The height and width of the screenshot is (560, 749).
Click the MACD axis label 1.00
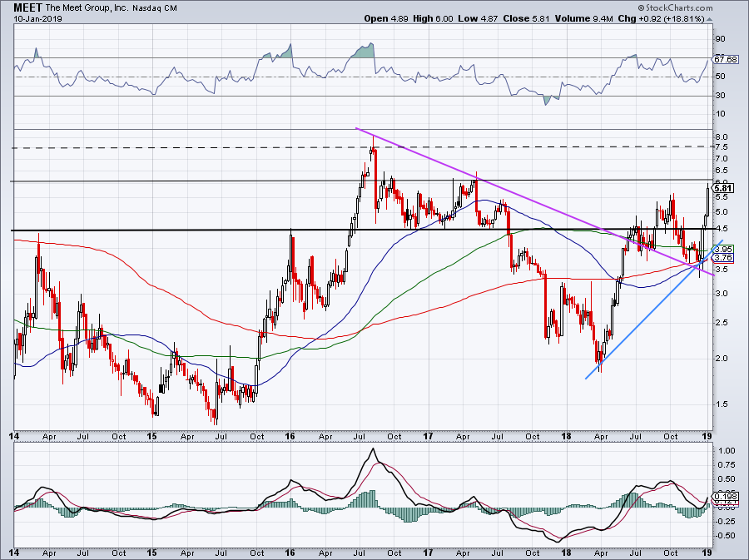click(x=727, y=451)
